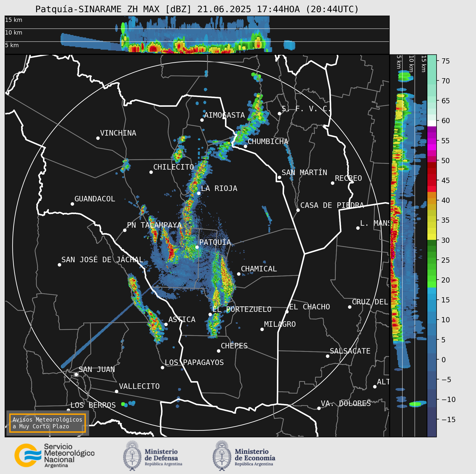The width and height of the screenshot is (476, 474).
Task: Click the green echo beside Los Berros
Action: coord(123,404)
